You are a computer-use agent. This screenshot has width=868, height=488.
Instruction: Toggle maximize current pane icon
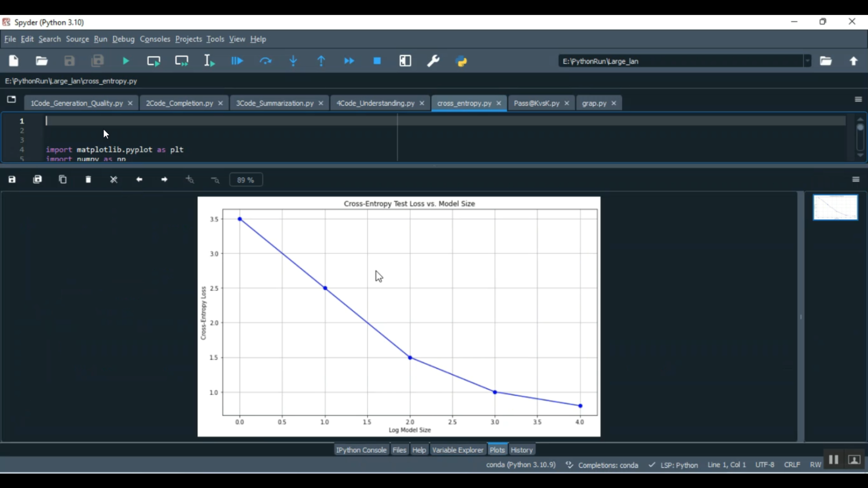405,61
